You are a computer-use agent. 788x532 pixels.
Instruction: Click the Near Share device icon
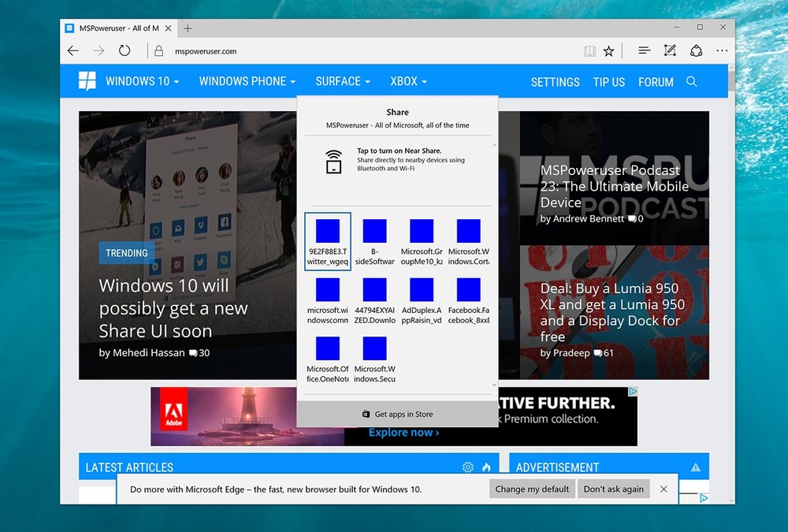click(333, 162)
